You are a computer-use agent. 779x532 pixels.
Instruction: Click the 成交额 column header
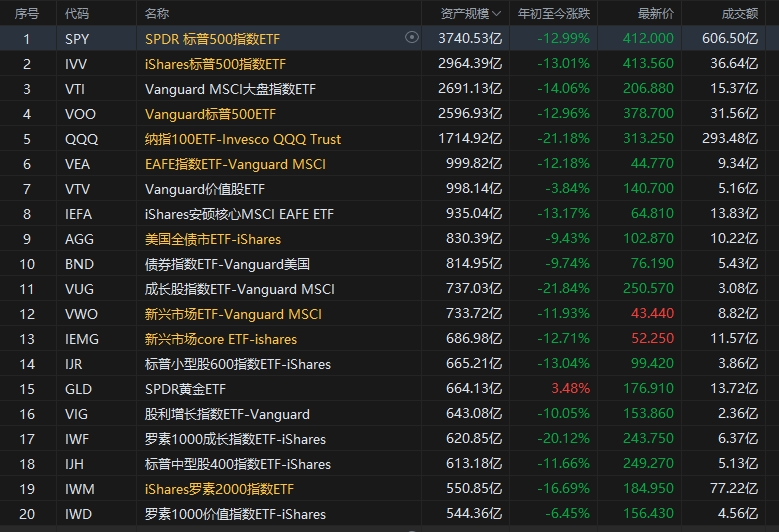tap(740, 13)
